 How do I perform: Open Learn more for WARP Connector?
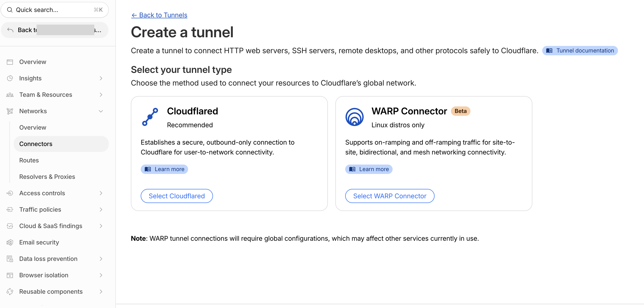click(x=369, y=169)
